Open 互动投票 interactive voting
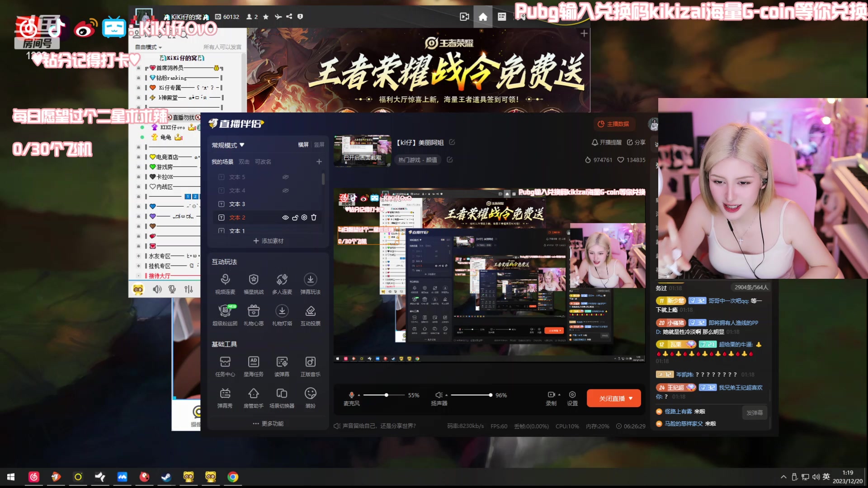Image resolution: width=868 pixels, height=488 pixels. pyautogui.click(x=311, y=315)
